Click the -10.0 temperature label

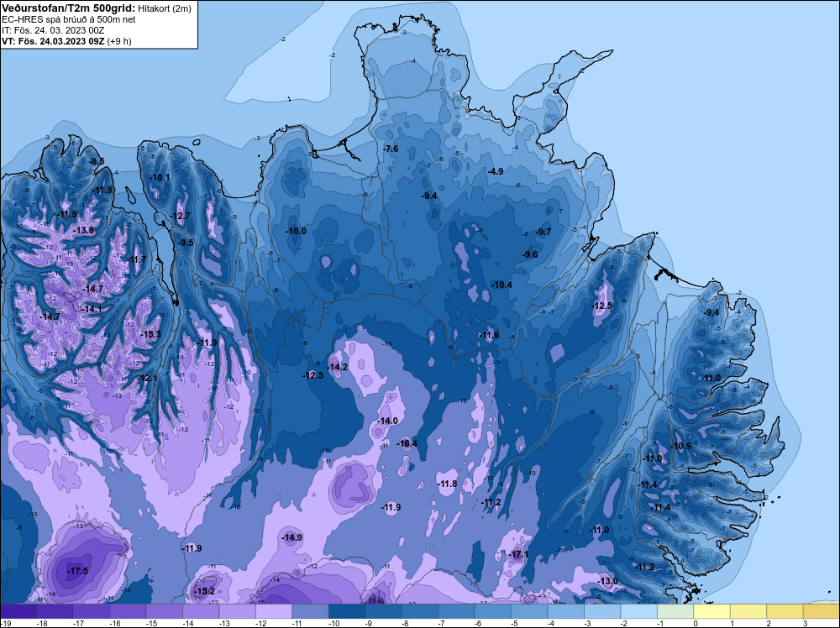pos(296,231)
